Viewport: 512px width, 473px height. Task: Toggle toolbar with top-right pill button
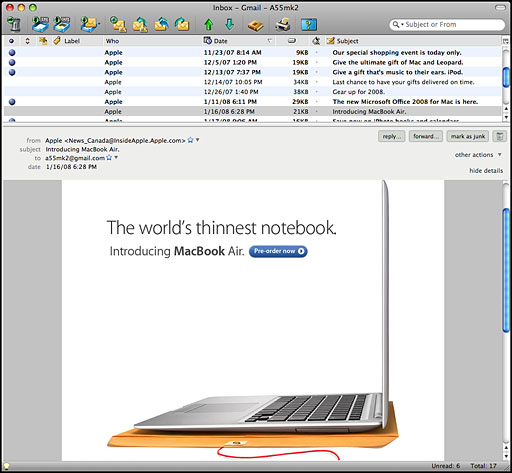[500, 7]
